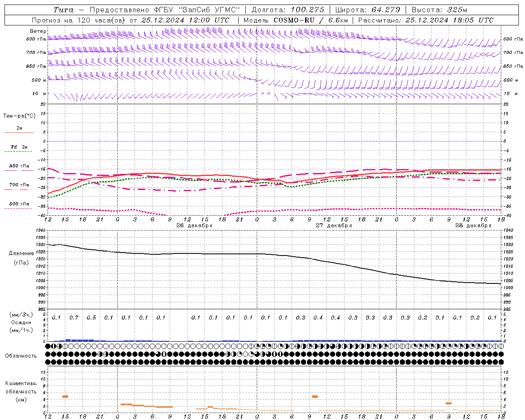This screenshot has width=525, height=420.
Task: Click the "26 декабря" date label
Action: pos(194,226)
